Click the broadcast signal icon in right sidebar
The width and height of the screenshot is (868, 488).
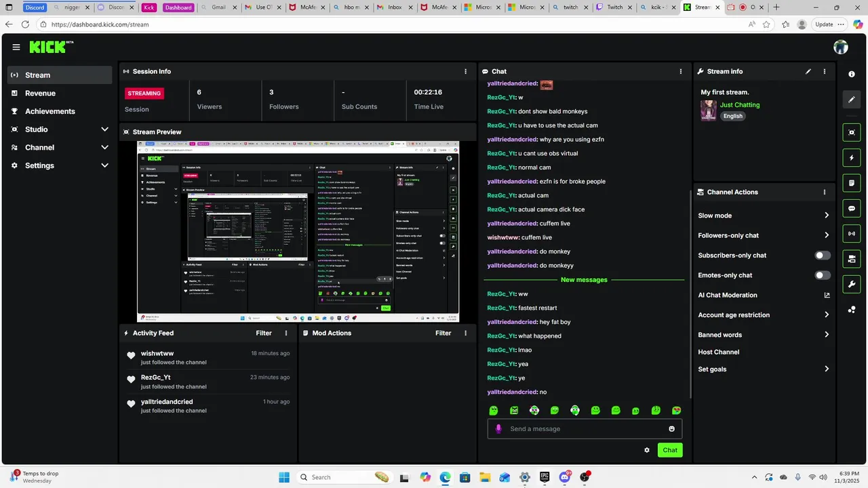852,234
